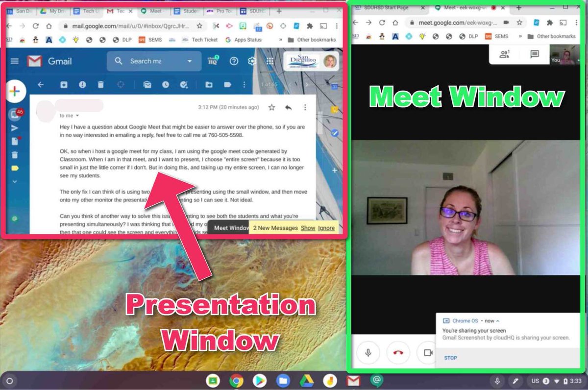Image resolution: width=588 pixels, height=390 pixels.
Task: Open a new tab in Gmail window
Action: [x=279, y=11]
